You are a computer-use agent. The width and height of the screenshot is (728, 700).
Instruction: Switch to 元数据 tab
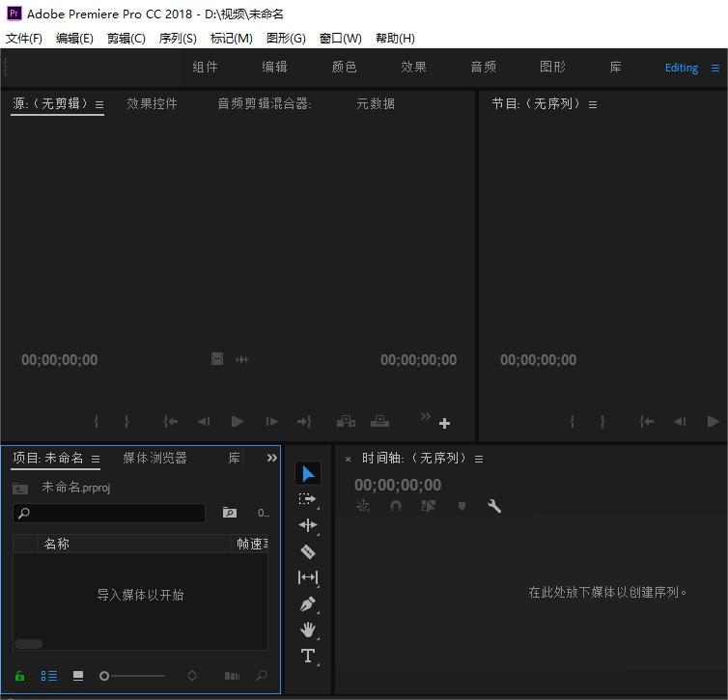click(376, 103)
